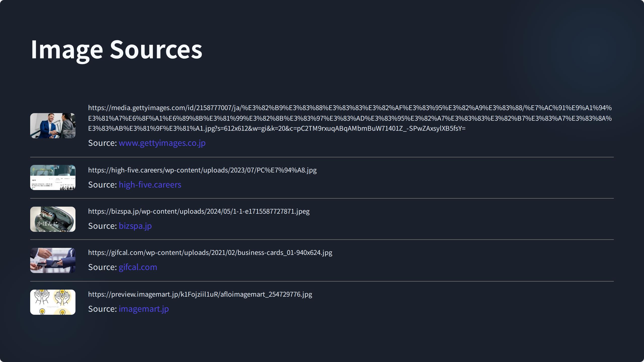Click the Source: label beside bizspa.jp

coord(102,226)
